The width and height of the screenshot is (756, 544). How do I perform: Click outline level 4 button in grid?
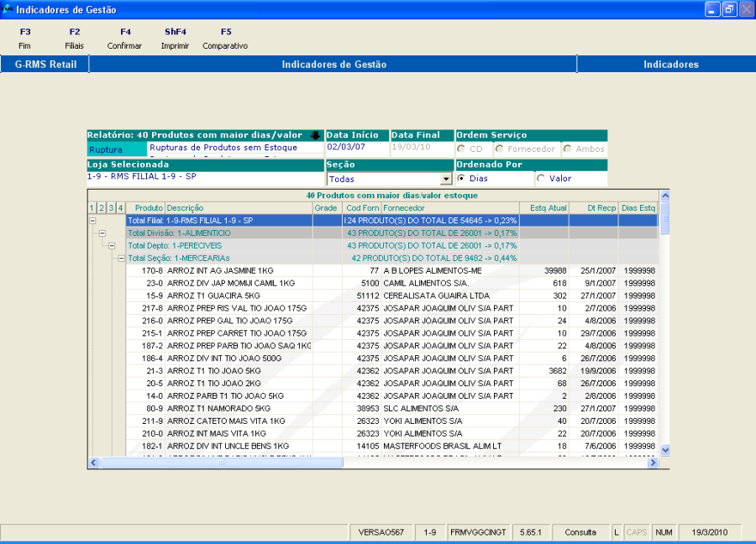coord(120,208)
